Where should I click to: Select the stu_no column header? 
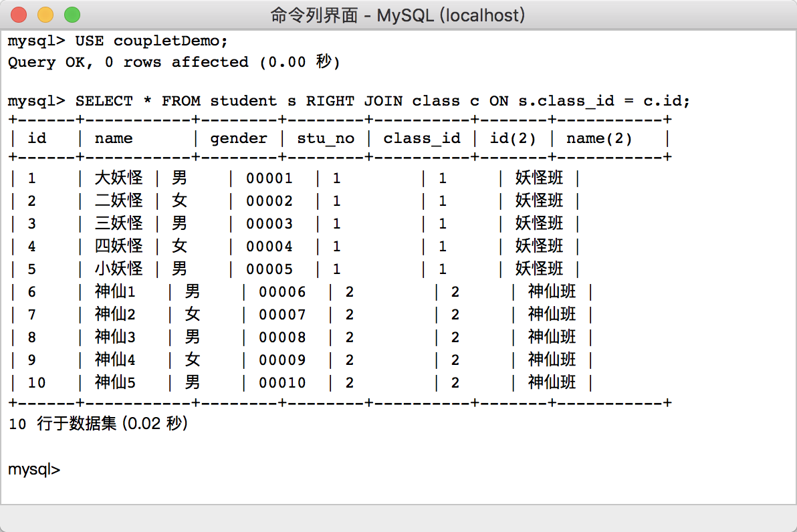click(x=325, y=138)
